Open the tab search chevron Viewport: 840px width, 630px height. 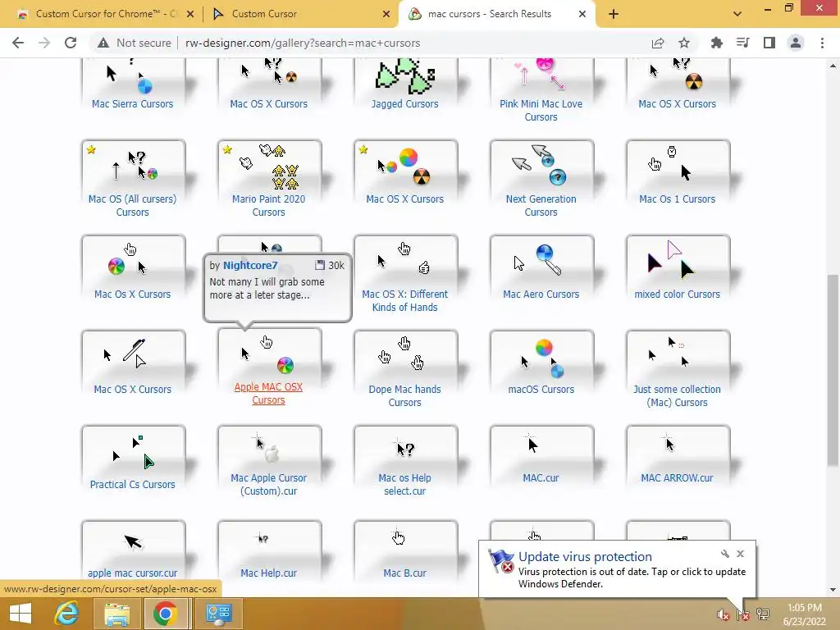[737, 14]
